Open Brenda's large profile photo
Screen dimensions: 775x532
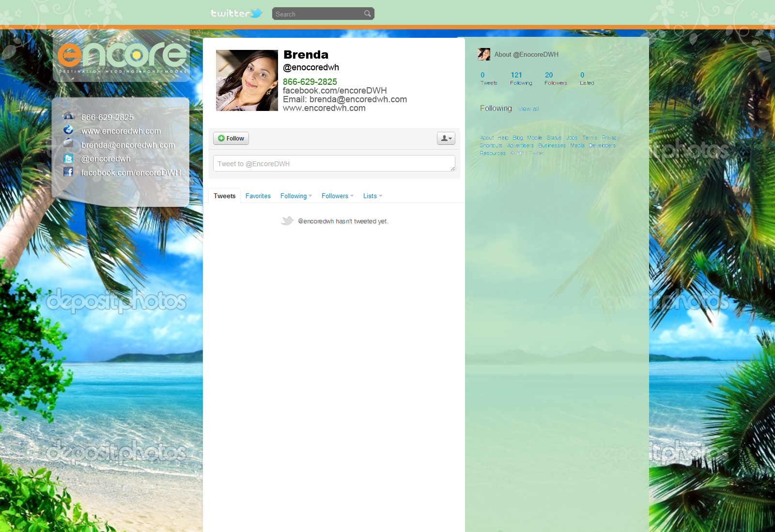pos(247,80)
